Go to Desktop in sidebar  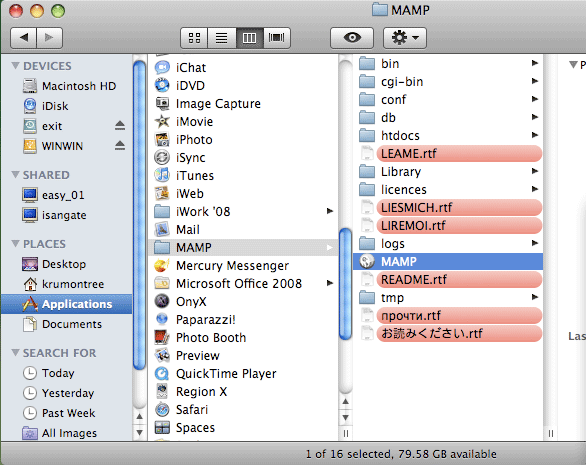67,264
